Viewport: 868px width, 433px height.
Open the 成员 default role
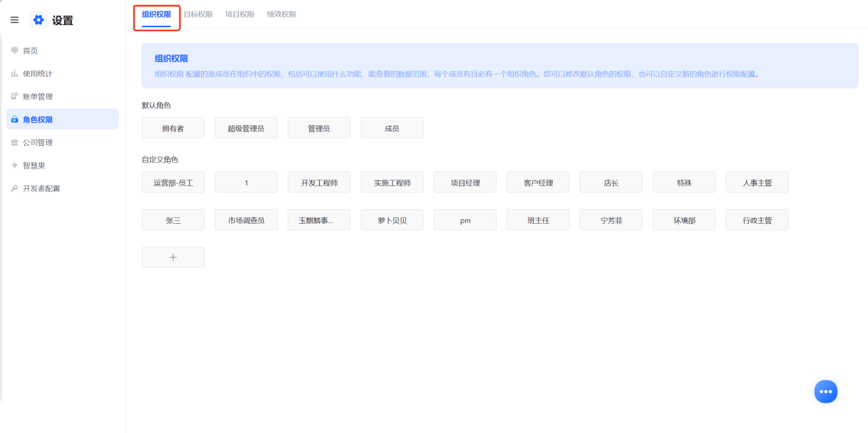pos(392,128)
